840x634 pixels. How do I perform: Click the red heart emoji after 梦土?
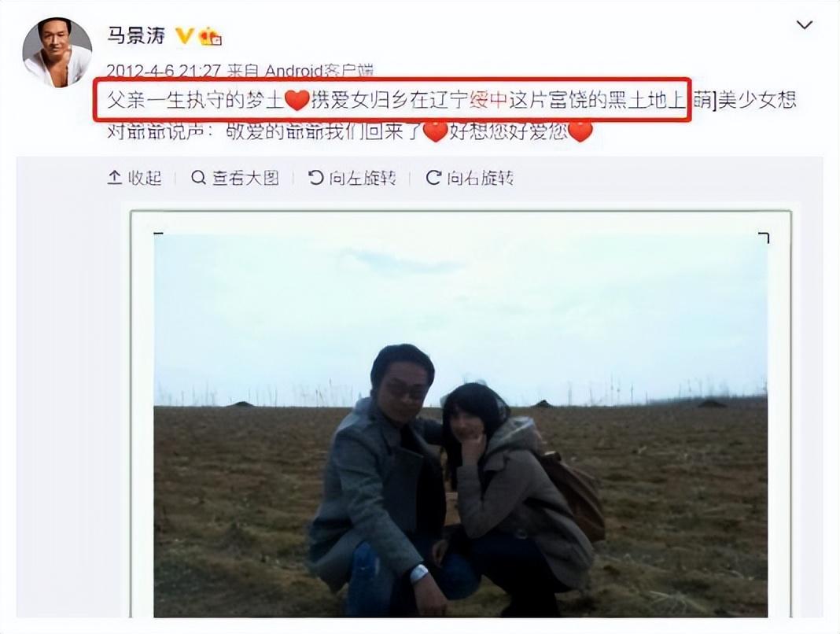tap(297, 100)
